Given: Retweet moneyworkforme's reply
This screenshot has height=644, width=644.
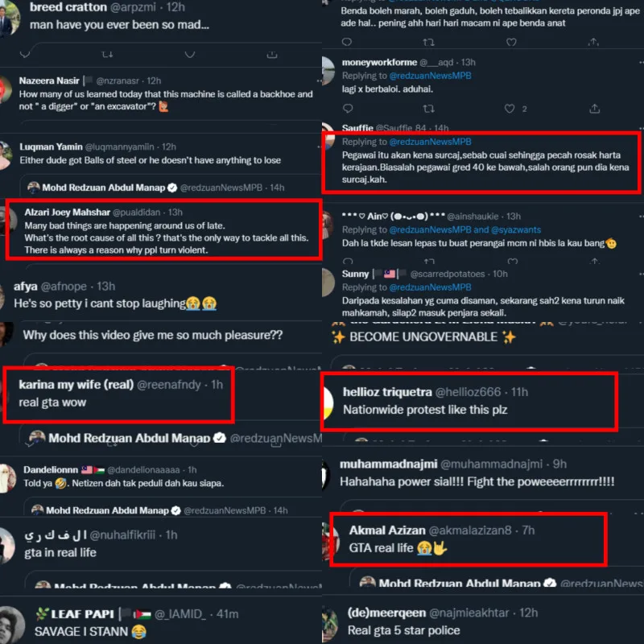Looking at the screenshot, I should coord(428,109).
